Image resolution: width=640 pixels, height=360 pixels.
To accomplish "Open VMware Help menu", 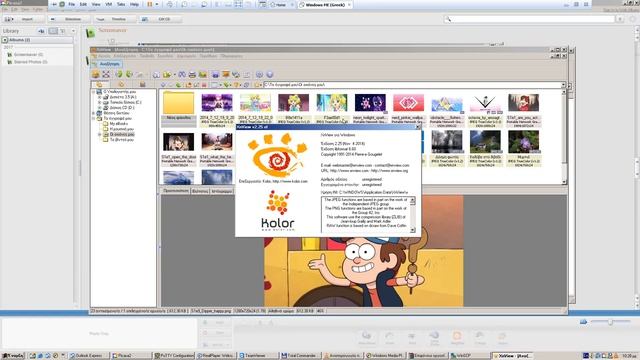I will [x=134, y=4].
